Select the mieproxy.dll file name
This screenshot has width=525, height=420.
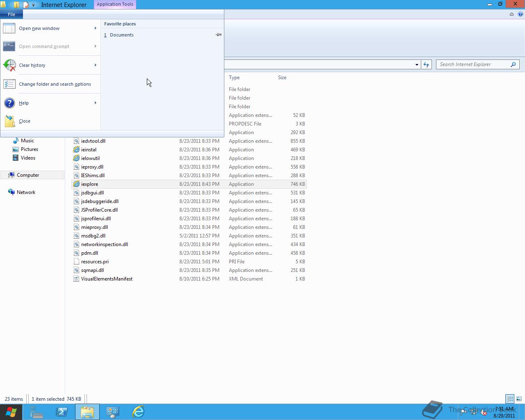pos(94,227)
